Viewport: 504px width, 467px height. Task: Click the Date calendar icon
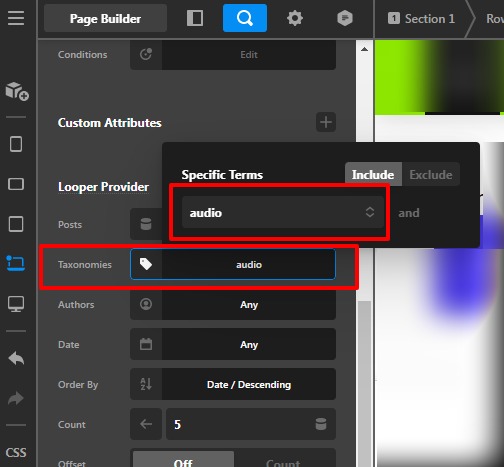pyautogui.click(x=146, y=344)
